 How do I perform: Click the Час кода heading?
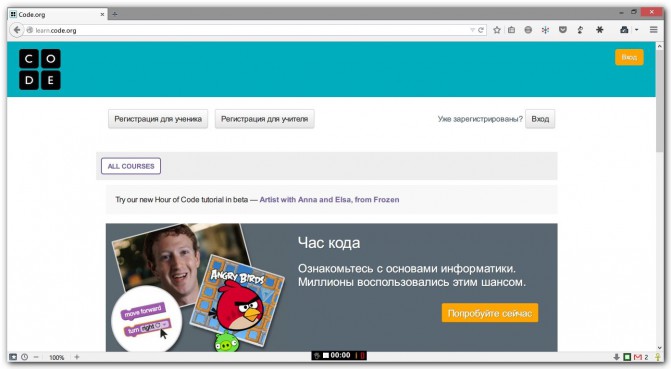[329, 243]
